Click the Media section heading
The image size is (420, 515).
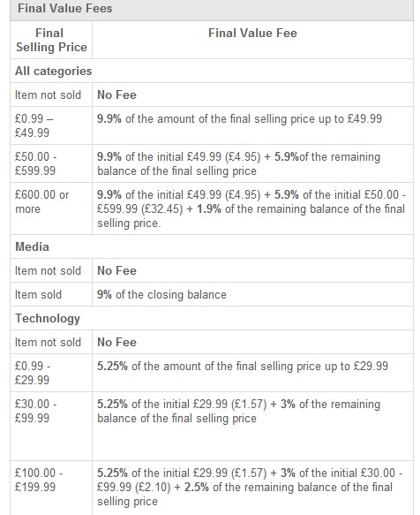point(32,246)
